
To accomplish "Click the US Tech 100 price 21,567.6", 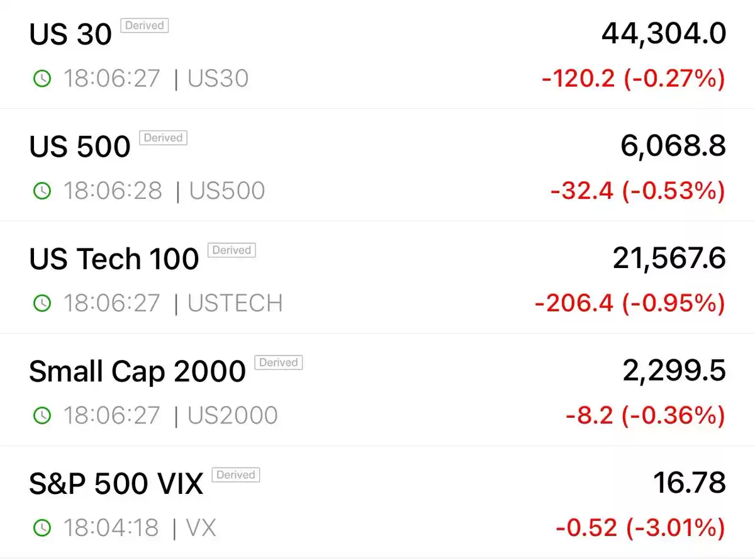I will pyautogui.click(x=669, y=259).
